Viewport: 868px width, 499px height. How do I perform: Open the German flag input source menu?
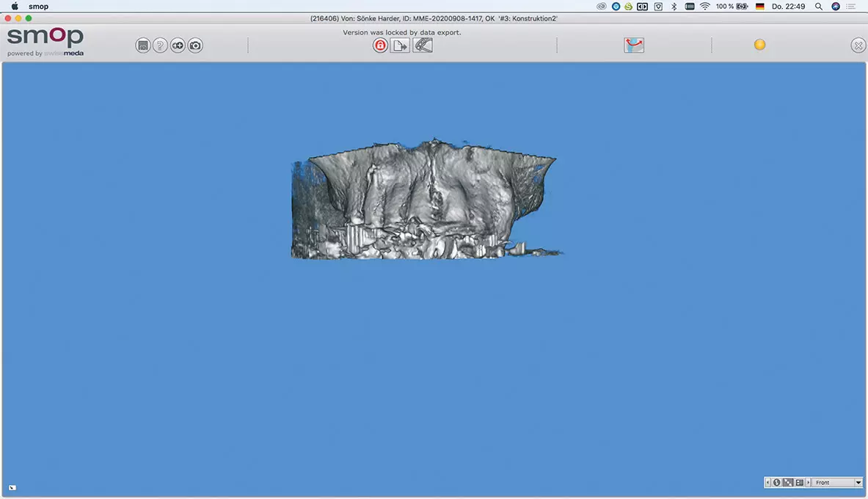pyautogui.click(x=760, y=7)
